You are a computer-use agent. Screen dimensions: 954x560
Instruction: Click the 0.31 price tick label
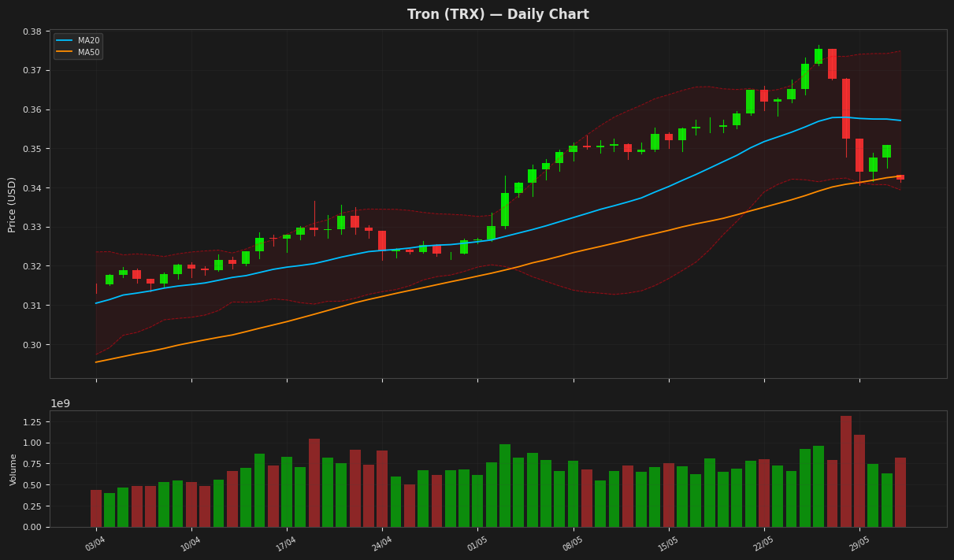[x=32, y=306]
